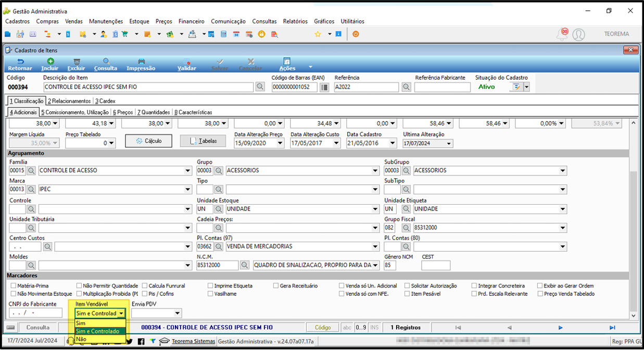The width and height of the screenshot is (644, 350).
Task: Click the last record arrow in navigator
Action: [x=612, y=328]
